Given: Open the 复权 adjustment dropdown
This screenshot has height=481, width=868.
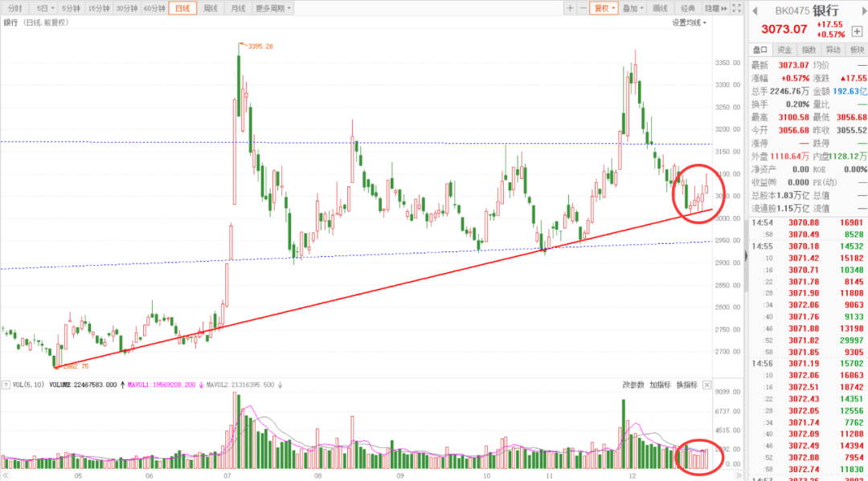Looking at the screenshot, I should pyautogui.click(x=603, y=8).
